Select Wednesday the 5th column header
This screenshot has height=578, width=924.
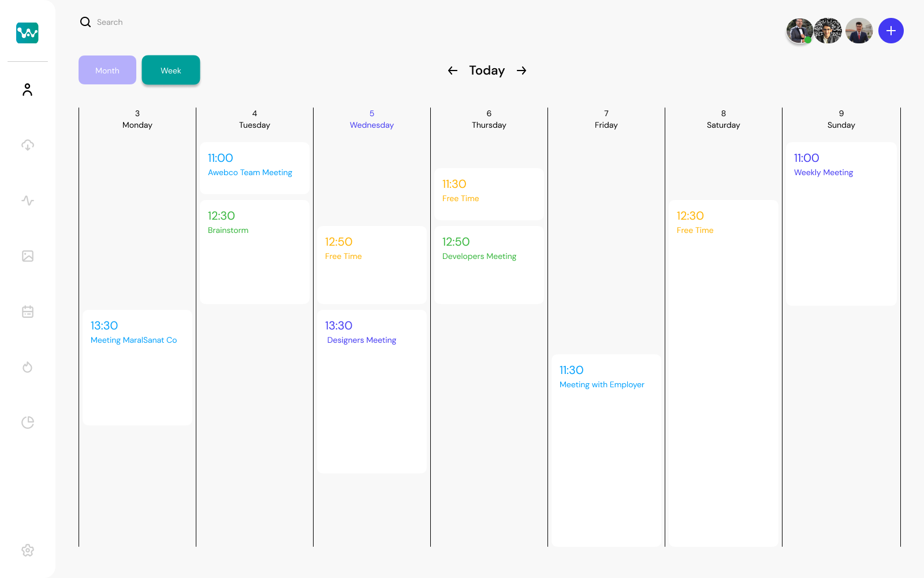click(x=371, y=120)
